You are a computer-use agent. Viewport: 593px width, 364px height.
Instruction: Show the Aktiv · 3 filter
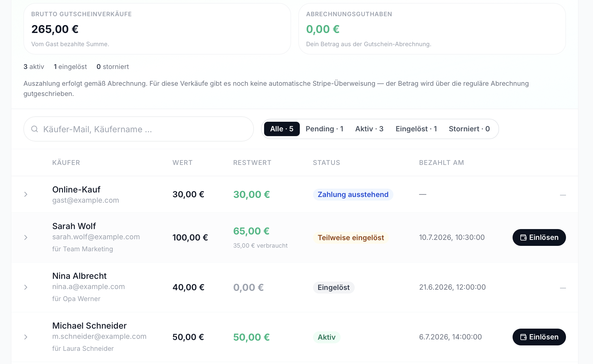click(369, 129)
